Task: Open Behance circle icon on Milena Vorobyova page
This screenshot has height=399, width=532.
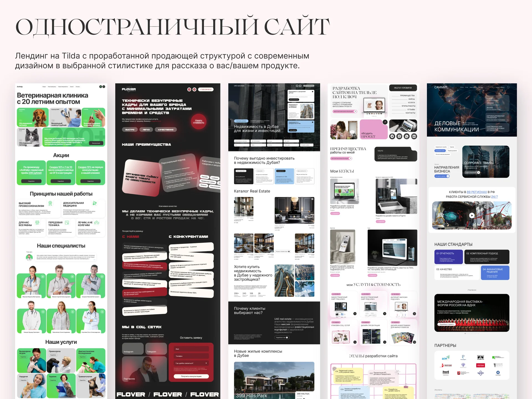Action: 414,136
